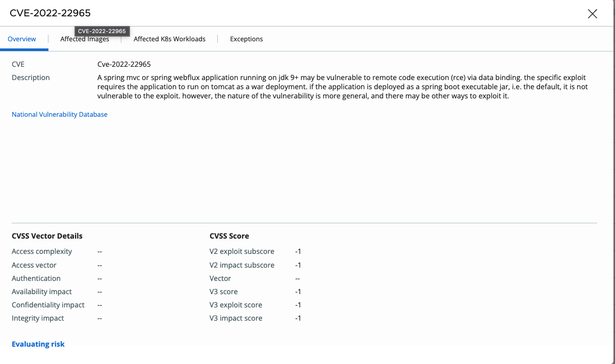Click the CVSS Score heading
Screen dimensions: 615x364
pyautogui.click(x=228, y=236)
